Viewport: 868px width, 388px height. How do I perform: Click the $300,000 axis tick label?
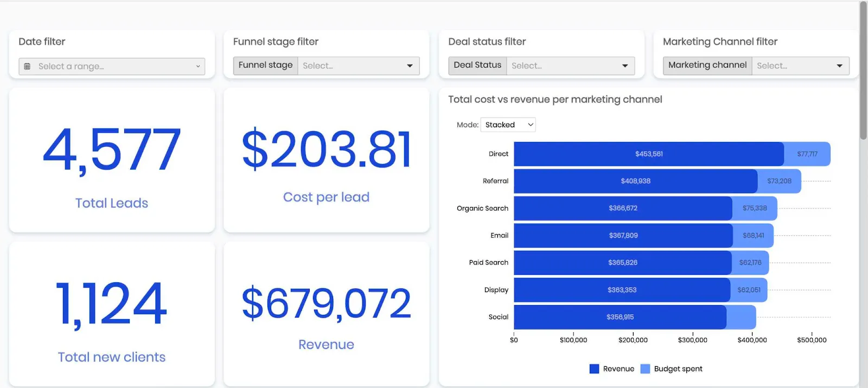pos(693,340)
